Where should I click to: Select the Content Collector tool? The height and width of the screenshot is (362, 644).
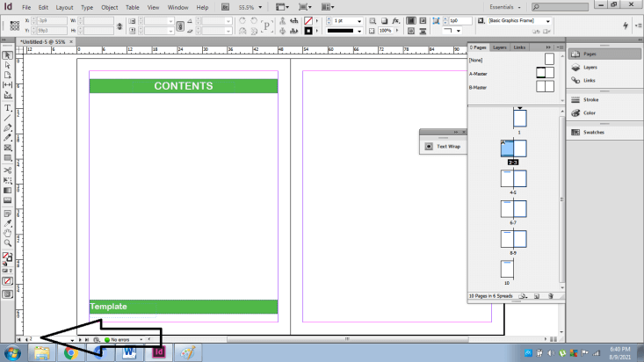tap(7, 95)
